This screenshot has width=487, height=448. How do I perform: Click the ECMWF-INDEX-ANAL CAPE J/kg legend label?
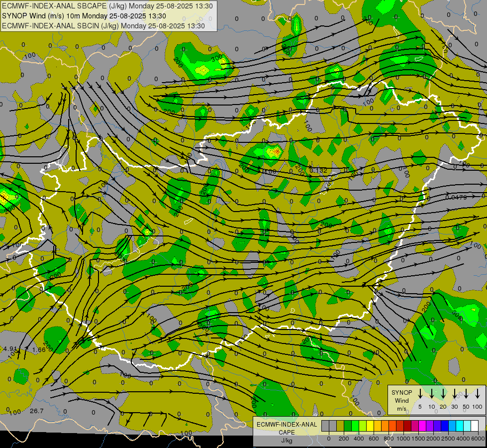pos(287,432)
